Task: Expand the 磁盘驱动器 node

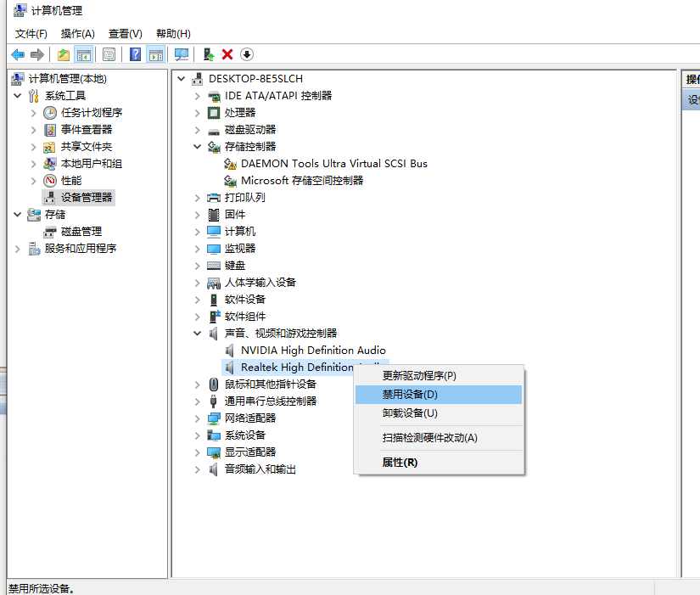Action: (x=198, y=130)
